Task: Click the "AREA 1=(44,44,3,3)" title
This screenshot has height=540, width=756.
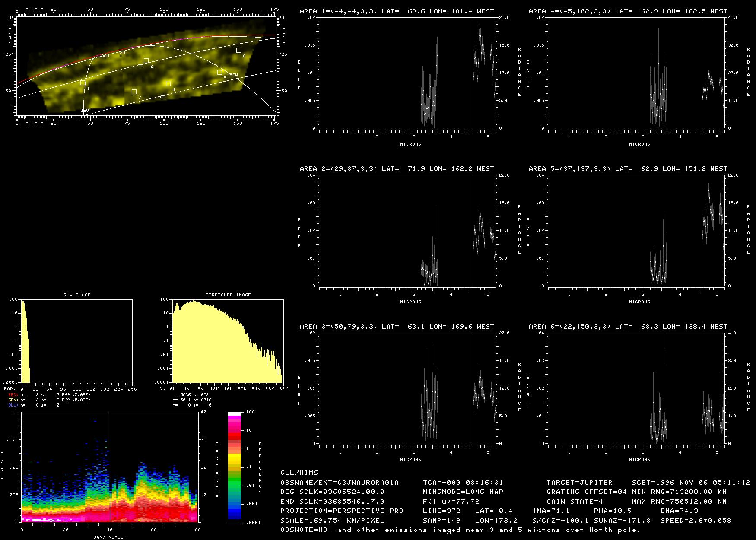Action: click(339, 11)
